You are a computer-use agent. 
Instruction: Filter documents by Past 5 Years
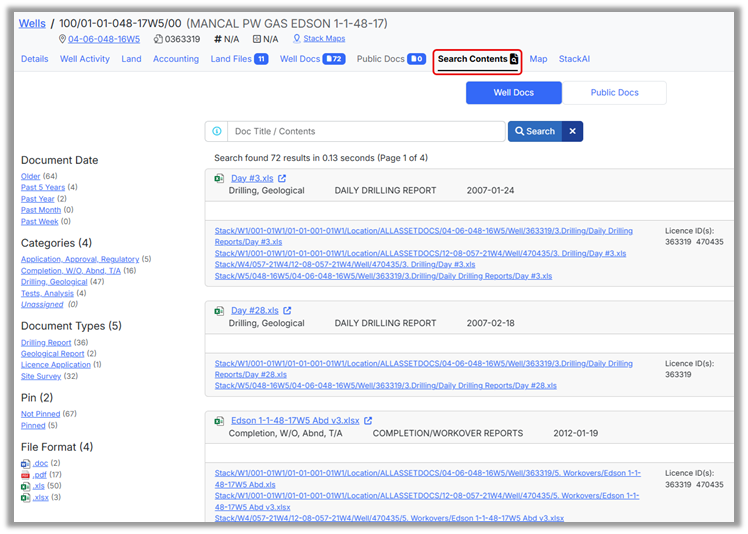click(x=43, y=187)
